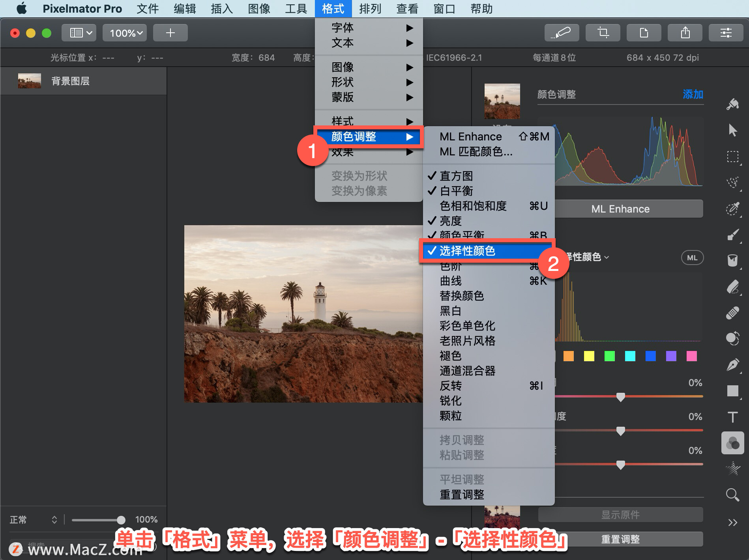Toggle the Histogram adjustment menu item
This screenshot has width=749, height=560.
point(489,176)
